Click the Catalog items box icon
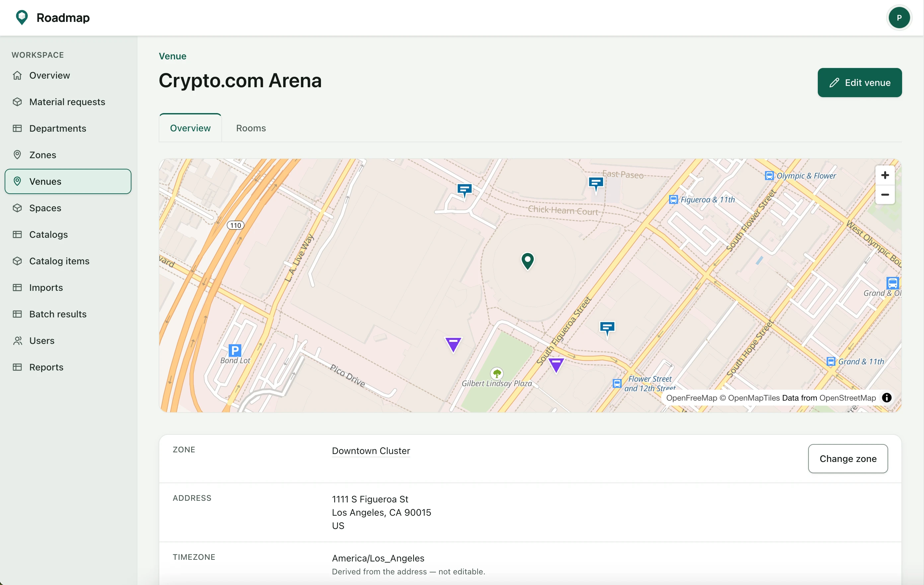The width and height of the screenshot is (924, 585). pos(17,261)
